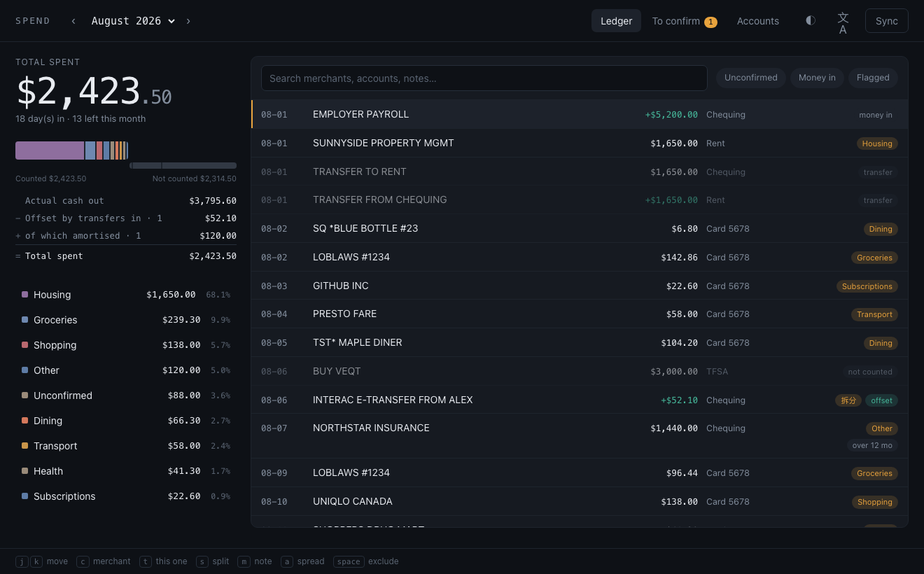Click the m note shortcut hint
924x574 pixels.
(x=255, y=561)
